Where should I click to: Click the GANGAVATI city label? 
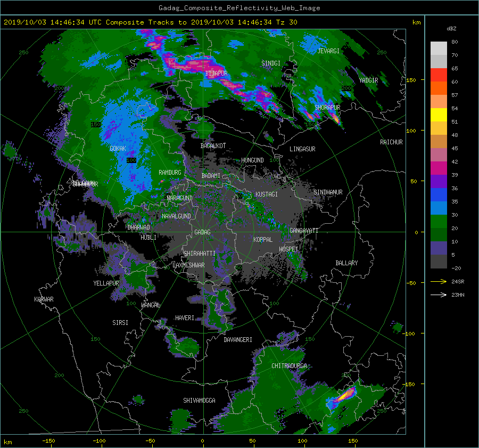pyautogui.click(x=304, y=231)
